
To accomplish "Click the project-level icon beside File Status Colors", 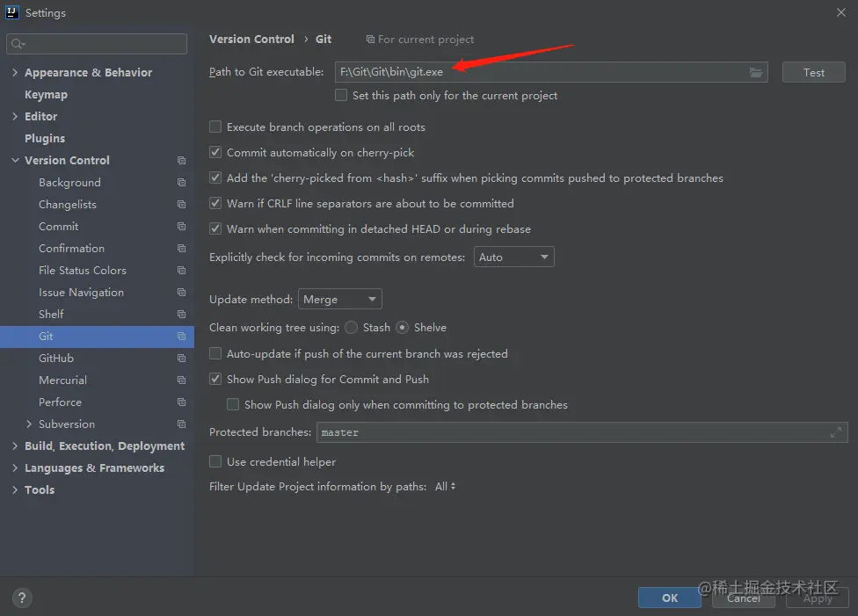I will (x=182, y=271).
